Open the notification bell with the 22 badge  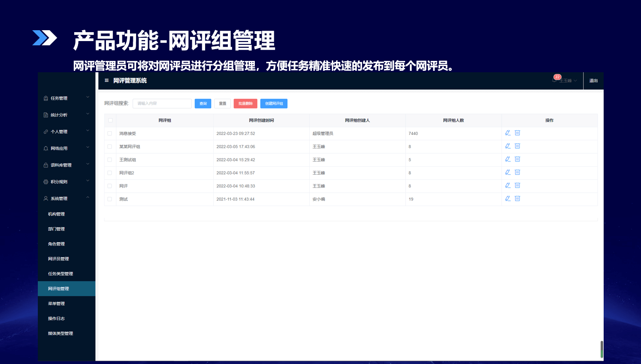[554, 81]
